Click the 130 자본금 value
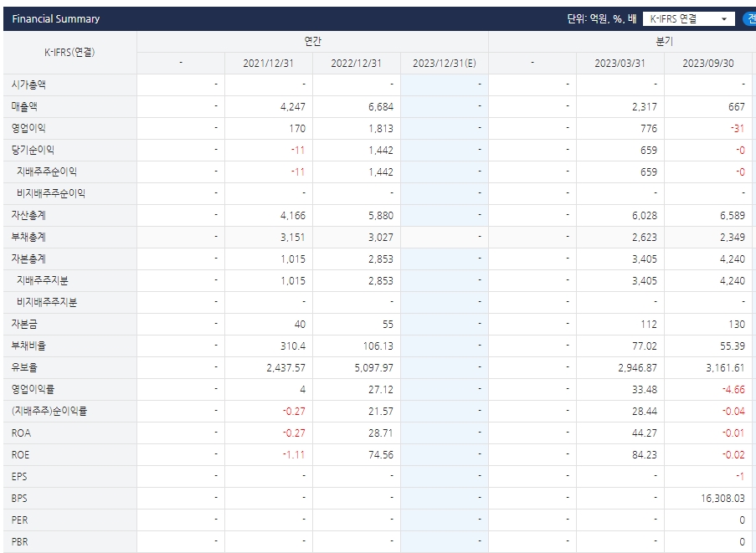756x553 pixels. click(x=737, y=324)
